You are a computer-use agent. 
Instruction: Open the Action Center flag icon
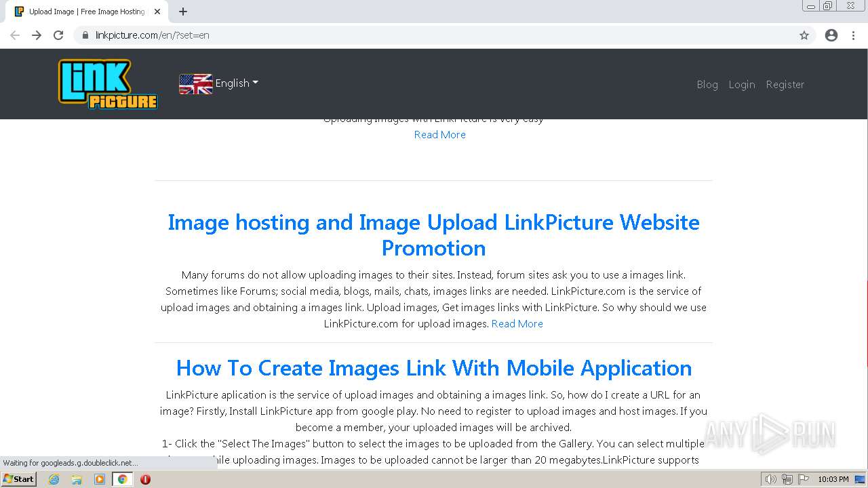coord(804,479)
